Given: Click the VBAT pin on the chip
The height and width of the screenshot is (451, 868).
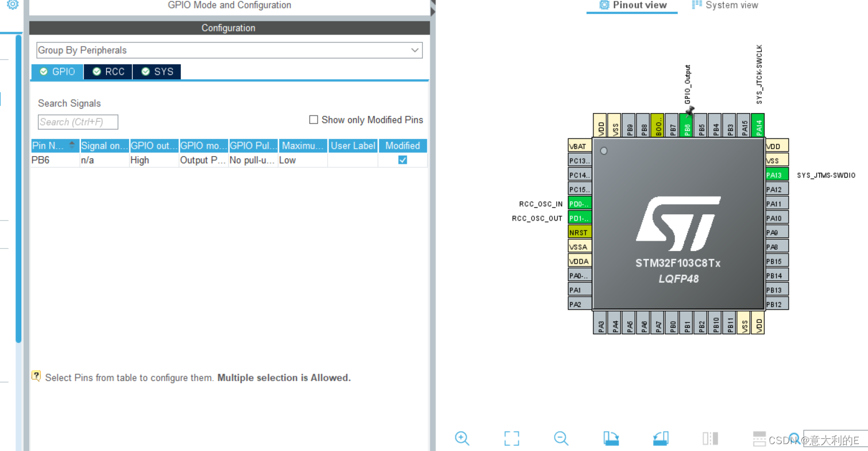Looking at the screenshot, I should tap(580, 146).
